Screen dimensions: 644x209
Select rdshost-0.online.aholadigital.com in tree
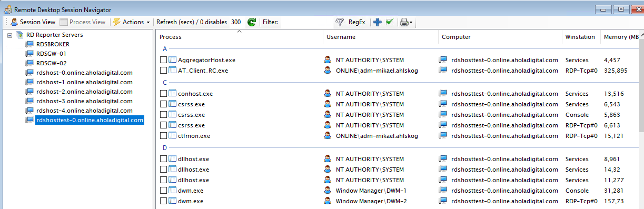84,73
